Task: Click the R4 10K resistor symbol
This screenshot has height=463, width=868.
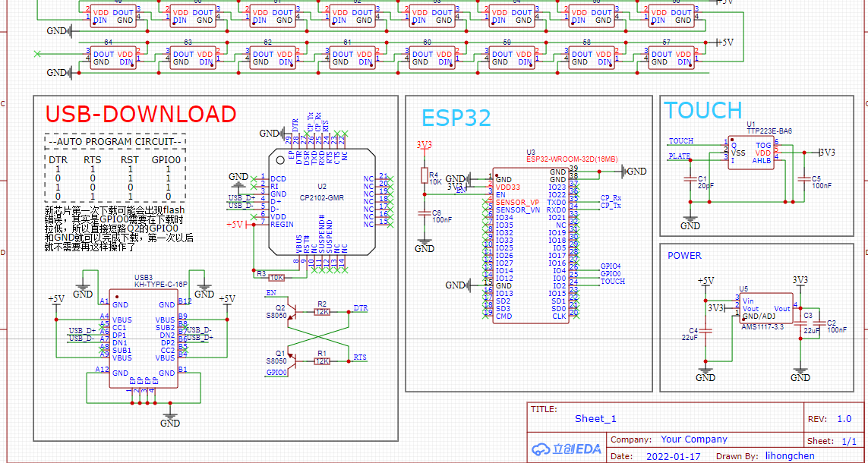Action: coord(424,176)
